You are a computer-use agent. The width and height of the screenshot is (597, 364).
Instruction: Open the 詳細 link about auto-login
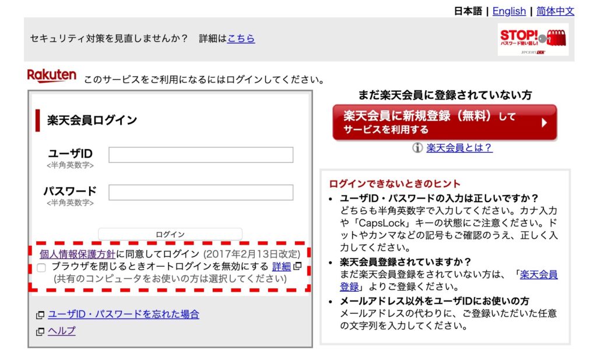point(281,267)
